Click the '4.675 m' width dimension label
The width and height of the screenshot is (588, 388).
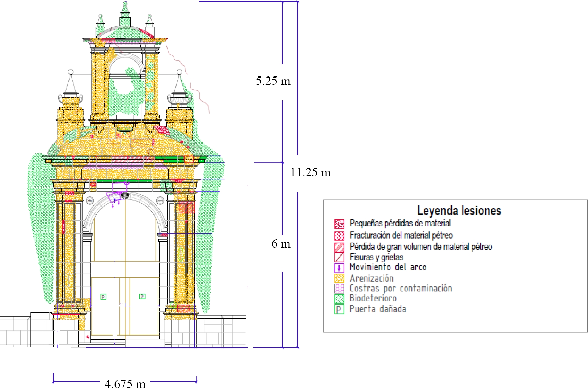point(125,383)
